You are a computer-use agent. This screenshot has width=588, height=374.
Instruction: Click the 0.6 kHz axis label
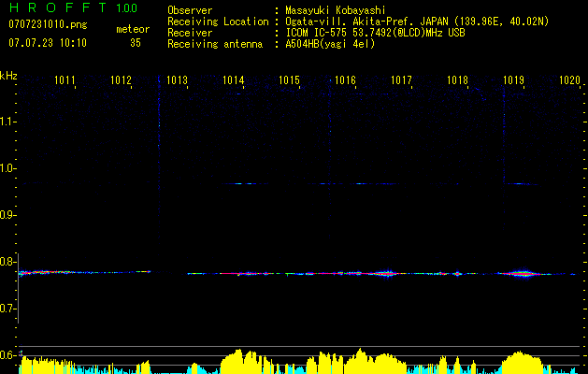tap(7, 355)
